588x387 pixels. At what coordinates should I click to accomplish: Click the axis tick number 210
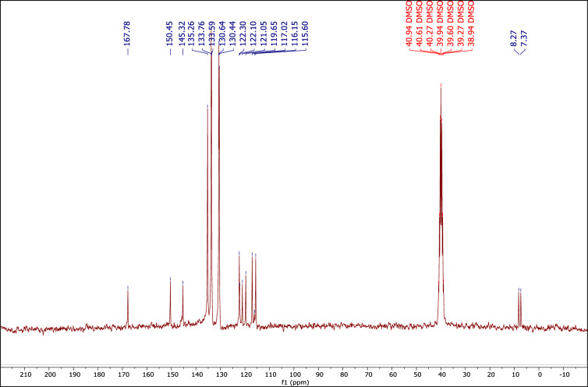(x=25, y=375)
